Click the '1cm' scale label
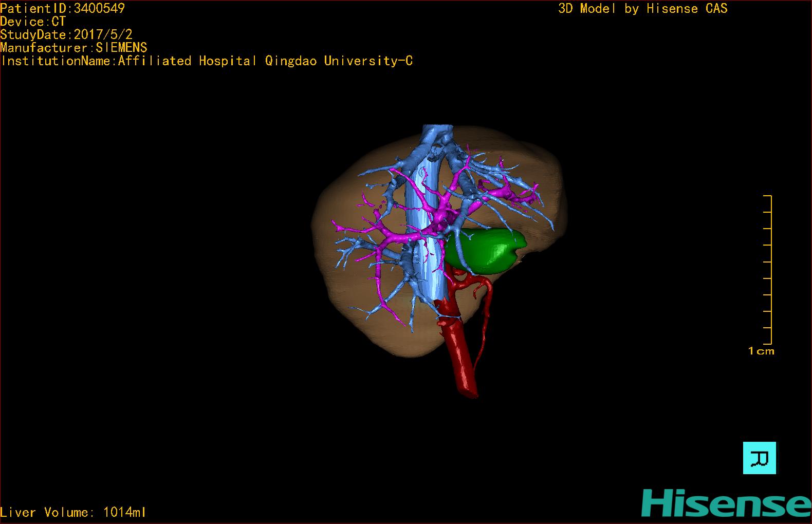This screenshot has width=812, height=524. pyautogui.click(x=761, y=351)
